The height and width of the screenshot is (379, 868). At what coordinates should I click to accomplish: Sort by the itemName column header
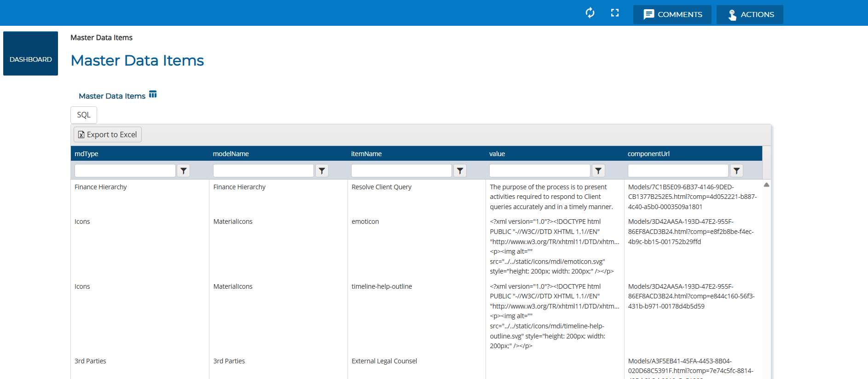coord(366,154)
